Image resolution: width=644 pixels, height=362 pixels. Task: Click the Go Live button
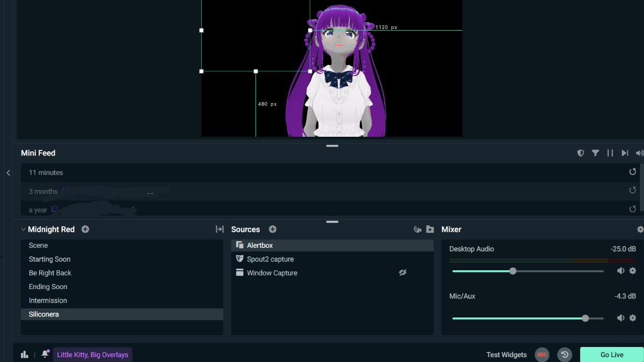click(x=612, y=354)
